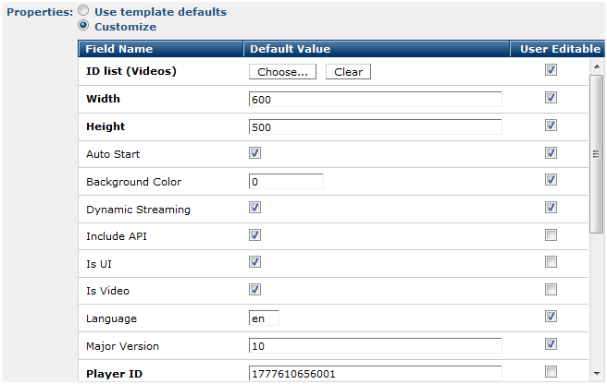
Task: Click the Player ID input field
Action: point(375,373)
